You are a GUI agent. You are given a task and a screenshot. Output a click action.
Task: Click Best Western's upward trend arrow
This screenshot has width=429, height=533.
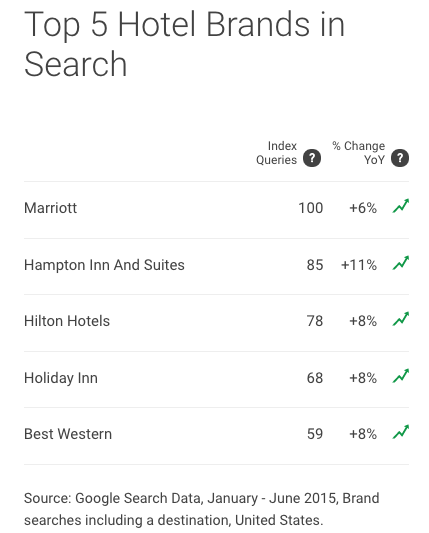tap(401, 432)
